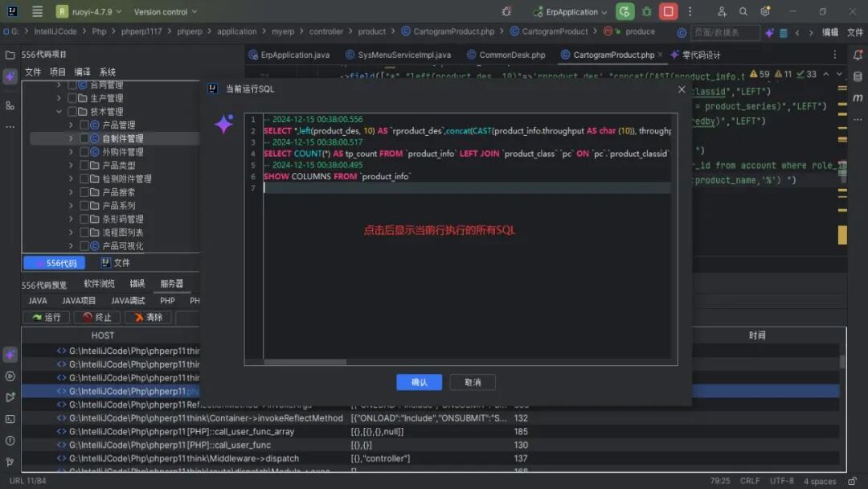This screenshot has height=489, width=868.
Task: Open the Terminal tool window icon
Action: tap(10, 419)
